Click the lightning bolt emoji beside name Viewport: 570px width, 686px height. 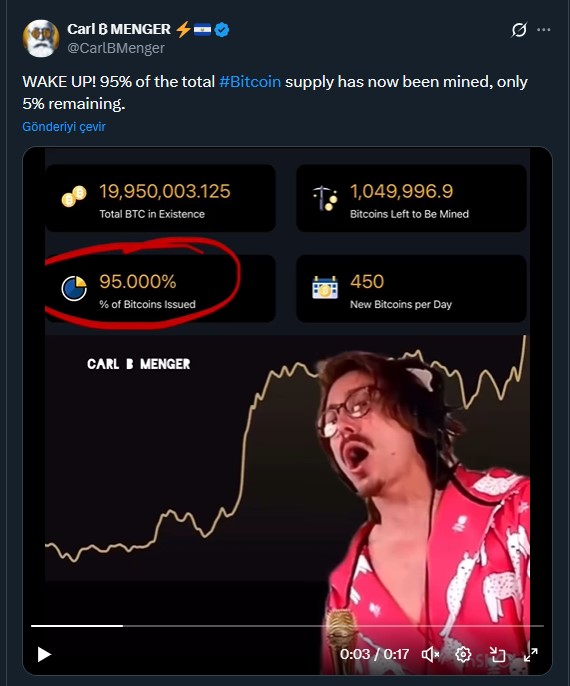point(183,29)
